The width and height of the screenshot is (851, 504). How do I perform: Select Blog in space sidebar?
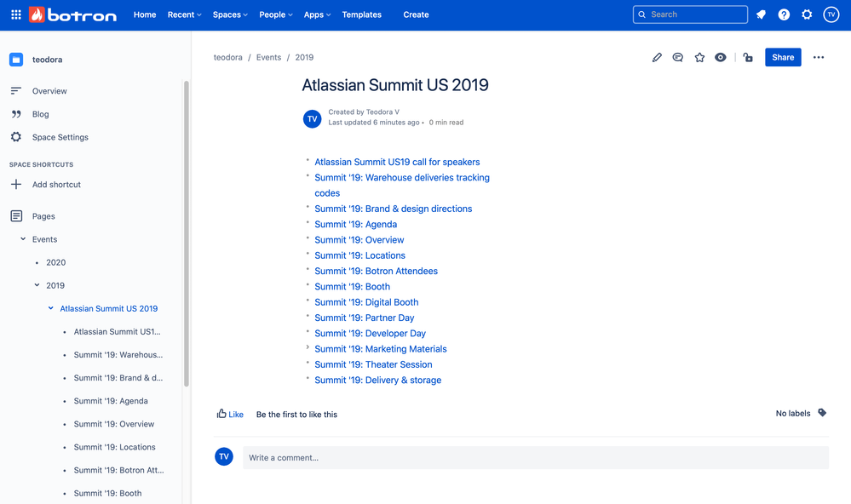(41, 114)
